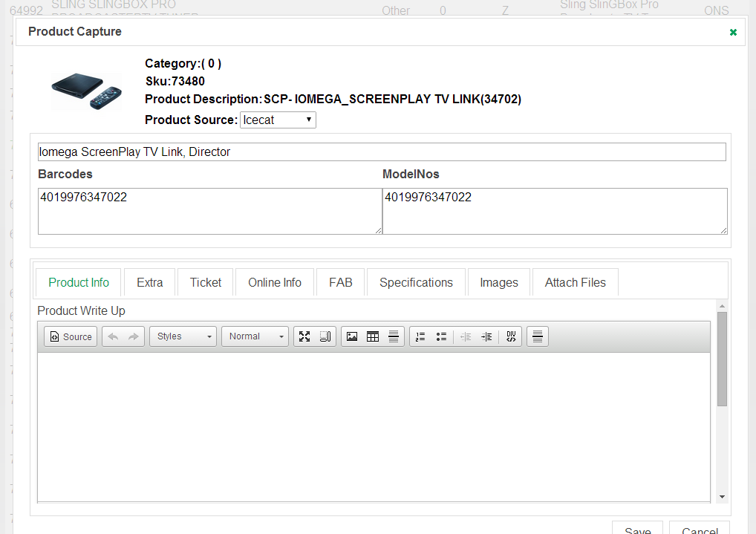Open the Extra tab
This screenshot has height=534, width=756.
pos(150,283)
